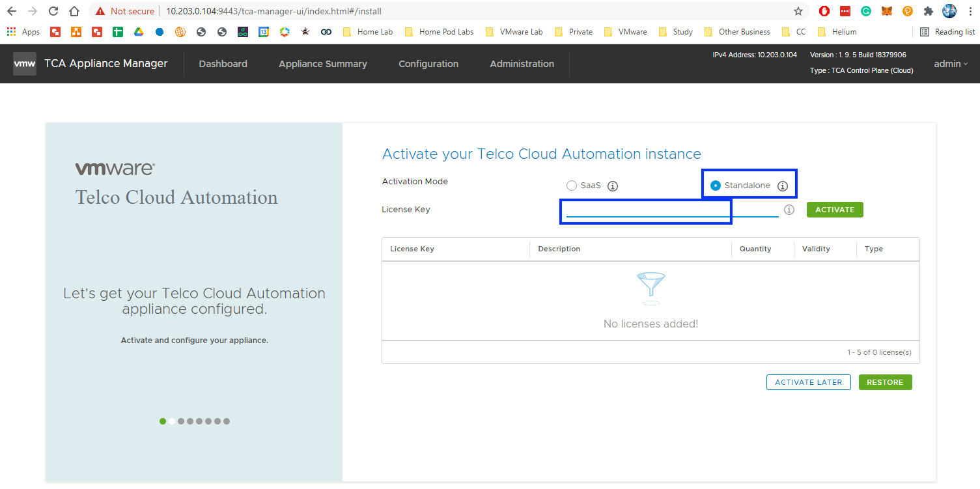Click the VMware vmw logo icon
This screenshot has width=980, height=489.
25,64
